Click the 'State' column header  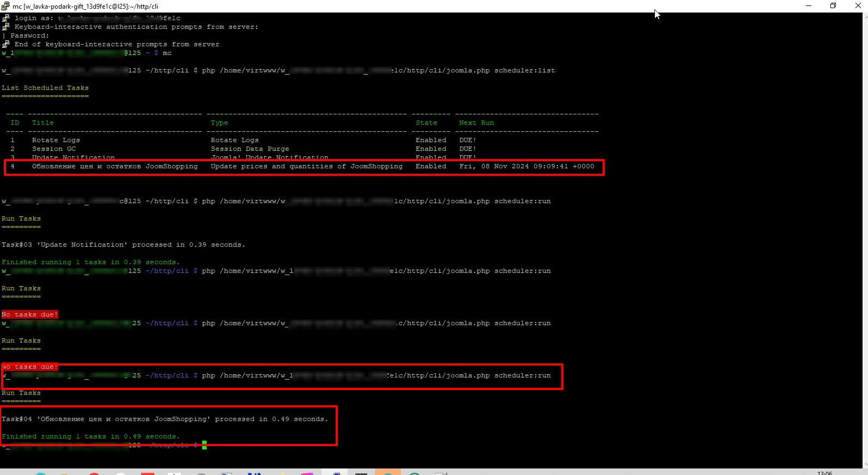426,123
